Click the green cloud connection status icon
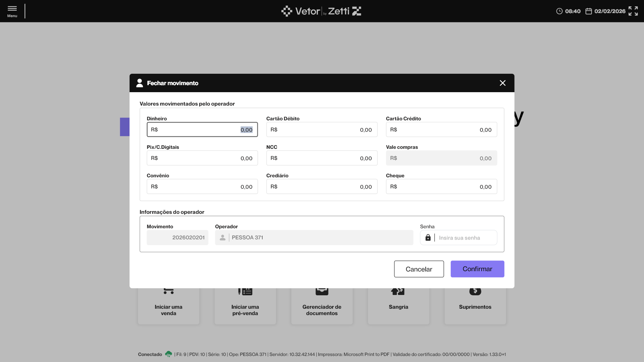The image size is (644, 362). tap(168, 354)
